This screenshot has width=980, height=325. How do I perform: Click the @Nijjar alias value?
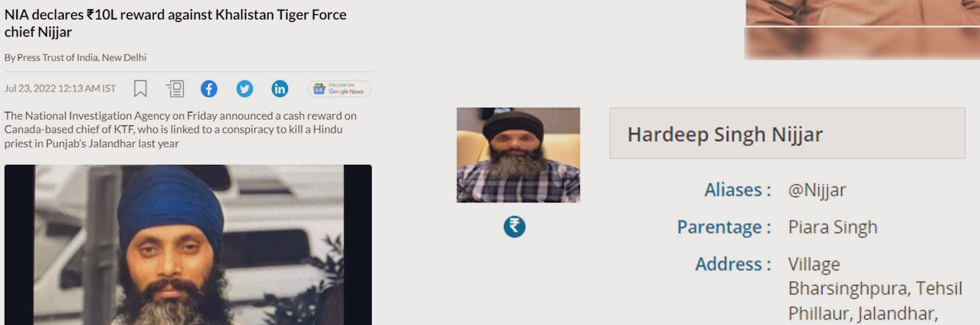[817, 190]
